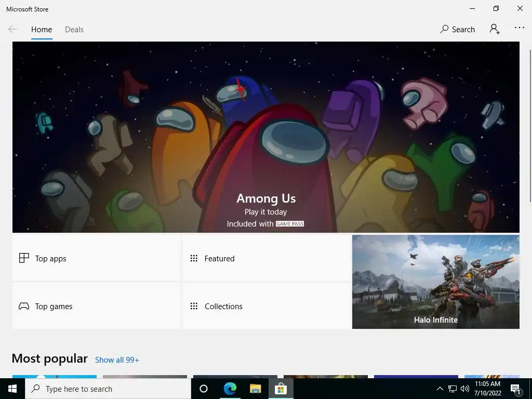The image size is (532, 399).
Task: Click the vertical scrollbar thumb
Action: (x=530, y=126)
